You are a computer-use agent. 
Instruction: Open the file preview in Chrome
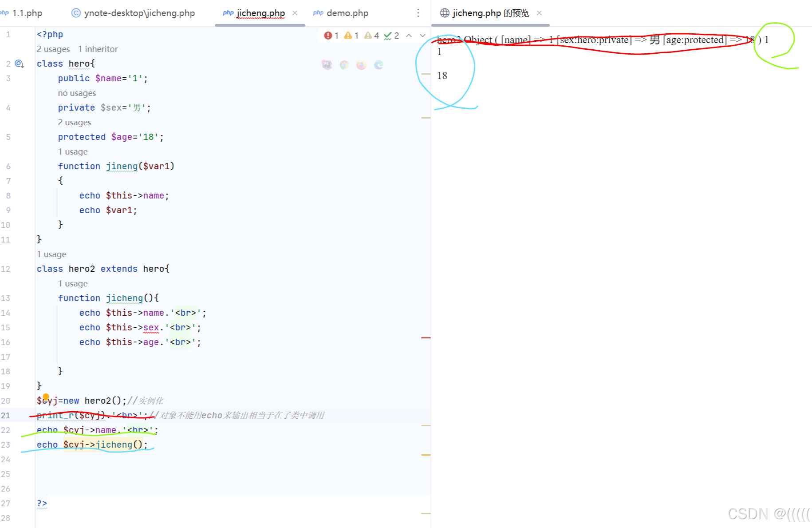click(x=344, y=65)
